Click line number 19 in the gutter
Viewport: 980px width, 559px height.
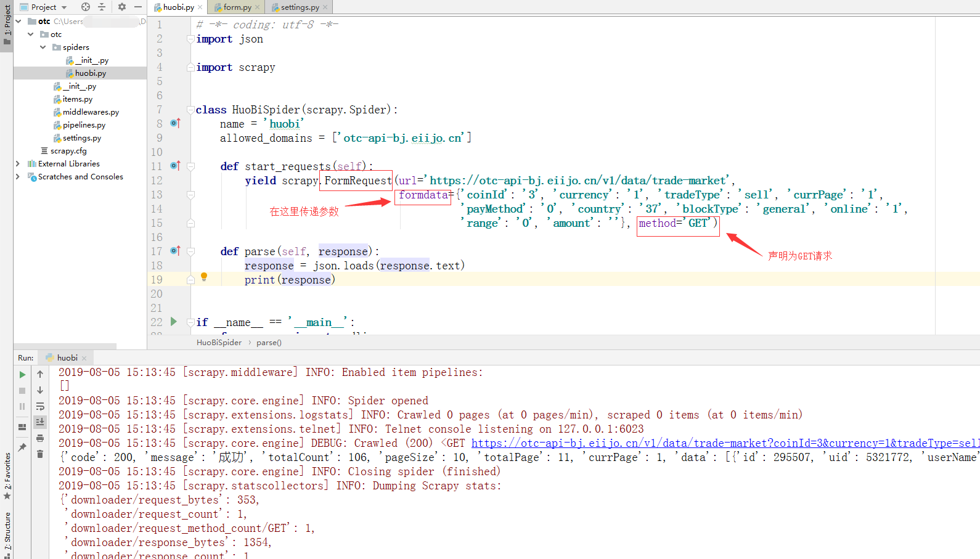(157, 280)
